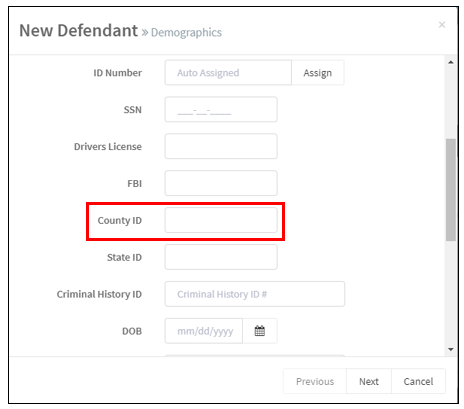Screen dimensions: 464x409
Task: Click the State ID text box
Action: click(221, 257)
